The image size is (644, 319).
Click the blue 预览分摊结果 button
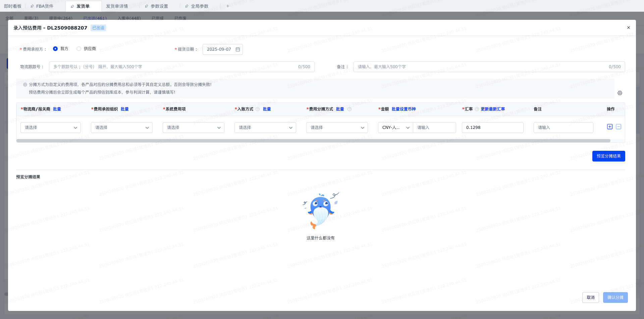click(x=609, y=156)
